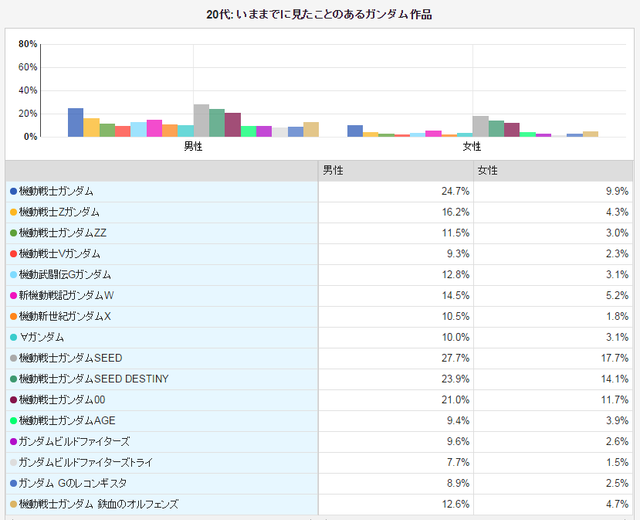The image size is (640, 520).
Task: Click the gray SEED bar in the 女性 group
Action: (480, 126)
